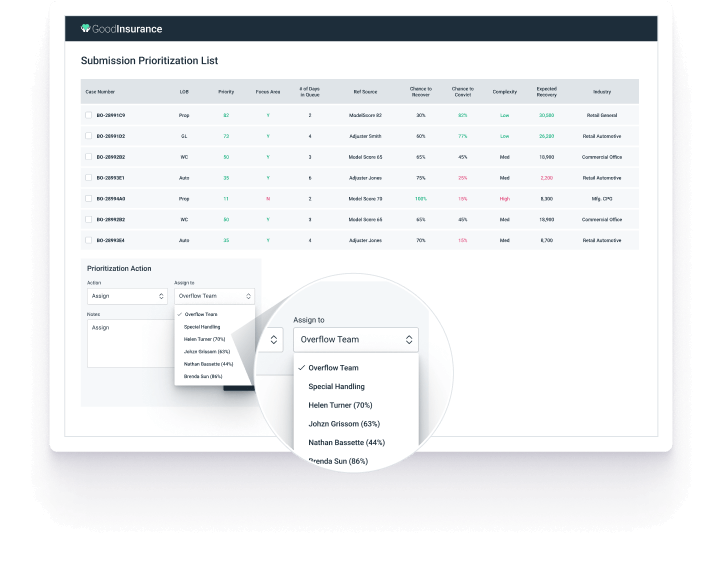
Task: Click the Priority column header
Action: click(x=226, y=91)
